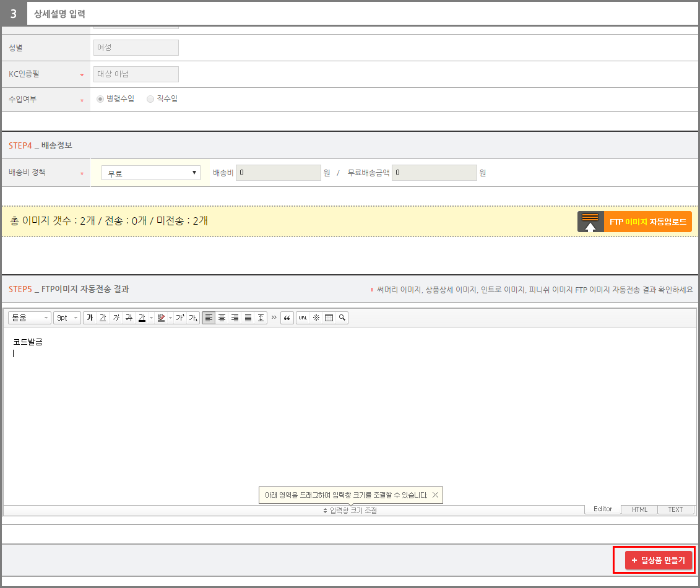The height and width of the screenshot is (588, 700).
Task: Insert a blockquote with the quote icon
Action: 287,318
